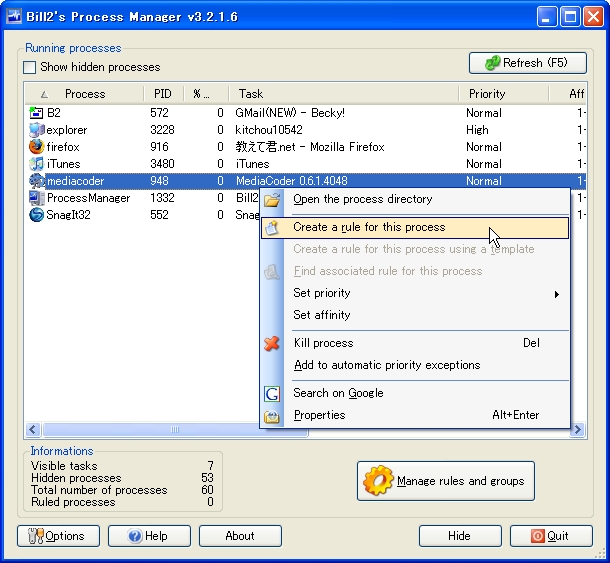This screenshot has width=610, height=563.
Task: Click the firefox process icon
Action: pyautogui.click(x=37, y=147)
